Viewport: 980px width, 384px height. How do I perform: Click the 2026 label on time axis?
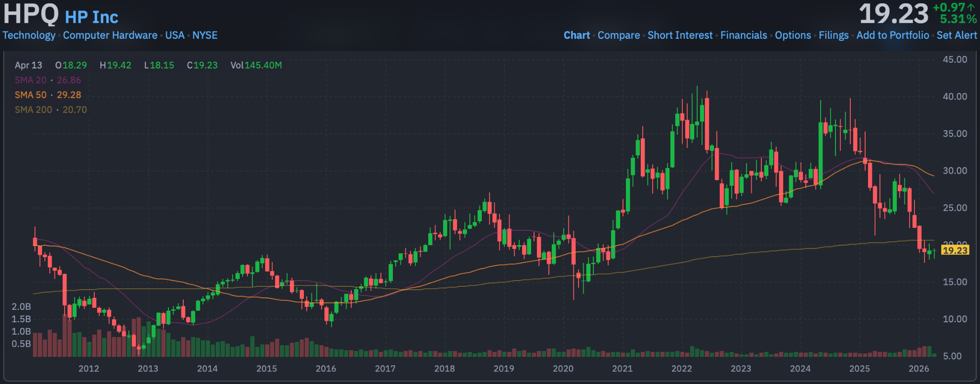point(919,369)
